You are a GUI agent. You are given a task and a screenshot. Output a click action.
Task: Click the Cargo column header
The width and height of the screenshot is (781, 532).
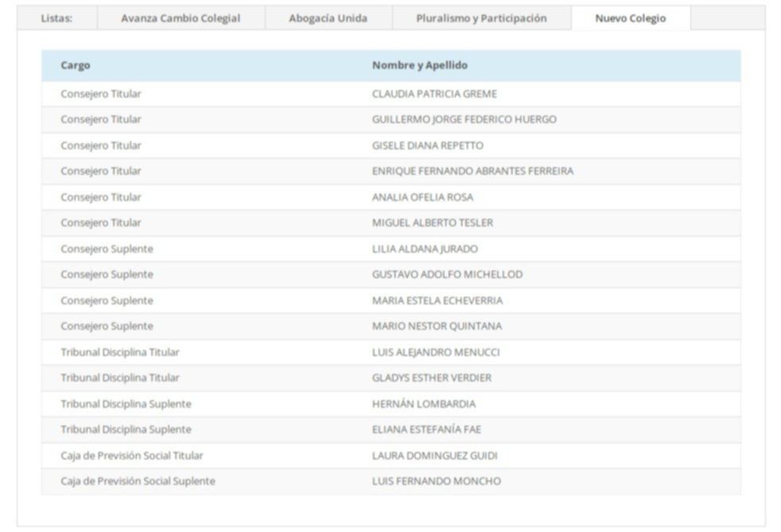click(x=76, y=65)
